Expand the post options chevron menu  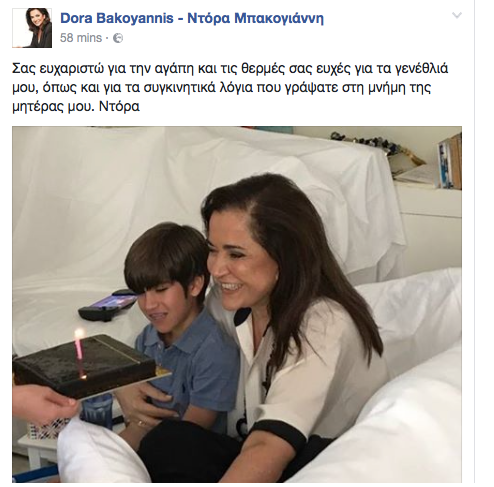457,15
